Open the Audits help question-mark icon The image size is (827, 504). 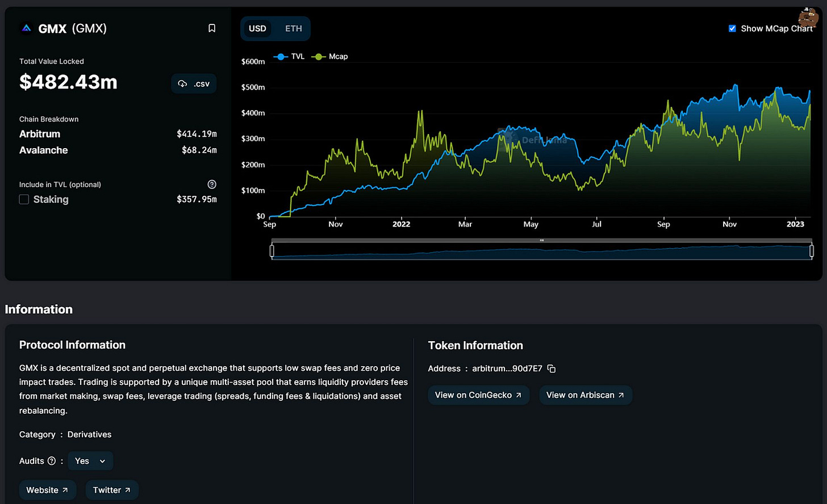click(52, 461)
